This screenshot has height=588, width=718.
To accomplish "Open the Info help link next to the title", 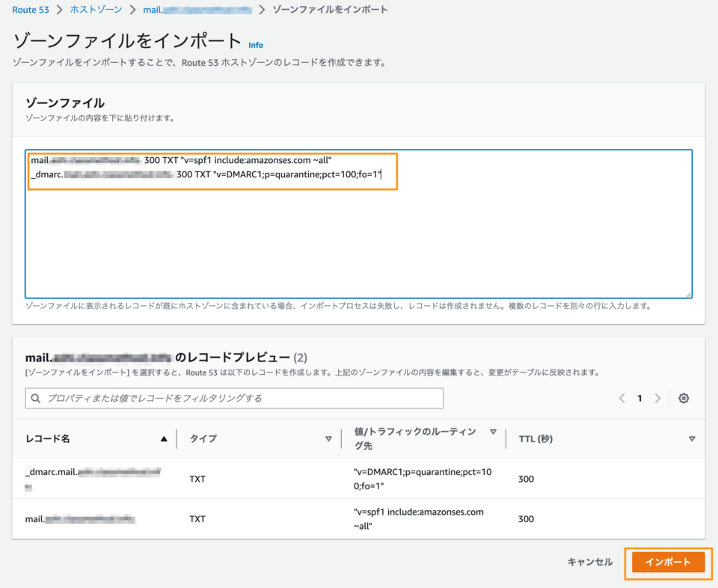I will 256,45.
